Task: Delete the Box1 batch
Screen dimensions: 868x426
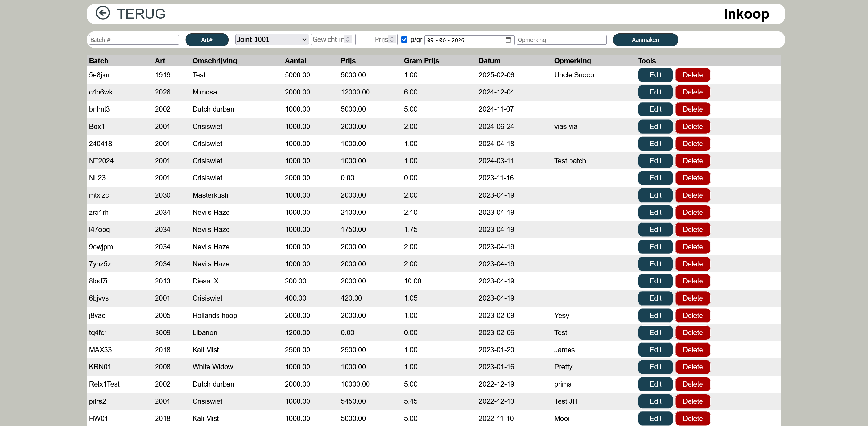Action: pyautogui.click(x=692, y=126)
